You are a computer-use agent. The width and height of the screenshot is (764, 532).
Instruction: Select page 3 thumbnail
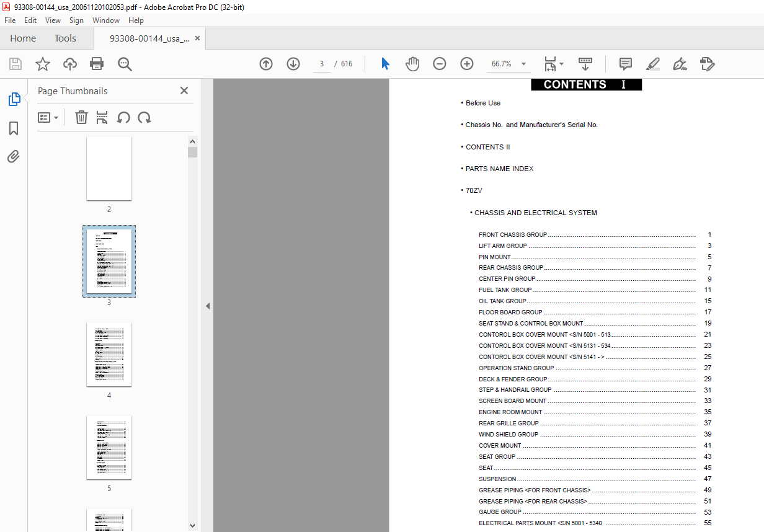coord(109,261)
